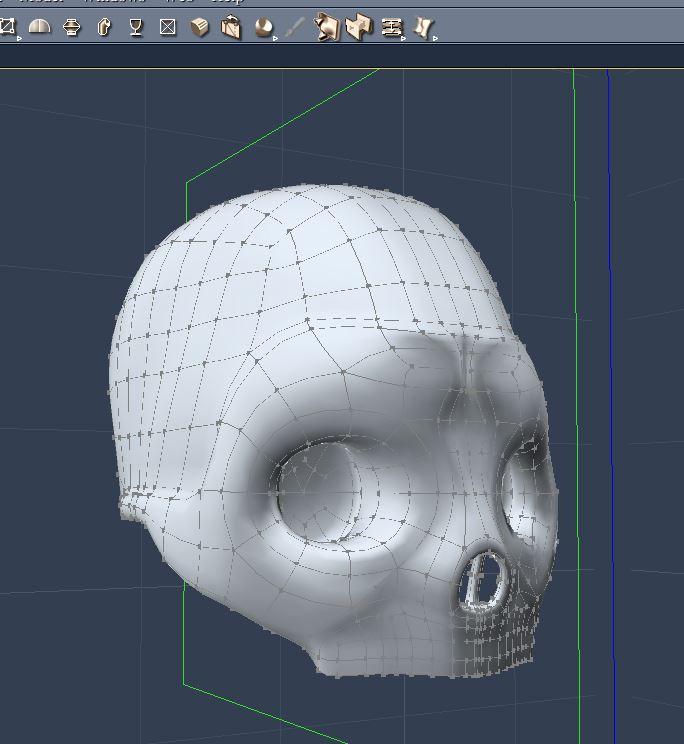Click the two intersecting planes icon
This screenshot has height=744, width=684.
360,27
